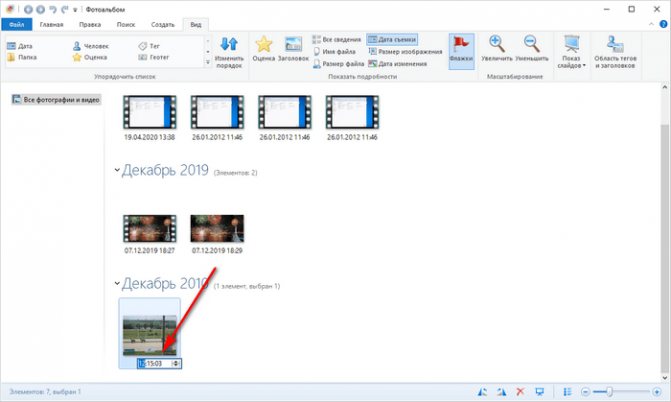
Task: Adjust the thumbnail zoom slider handle
Action: pyautogui.click(x=609, y=392)
